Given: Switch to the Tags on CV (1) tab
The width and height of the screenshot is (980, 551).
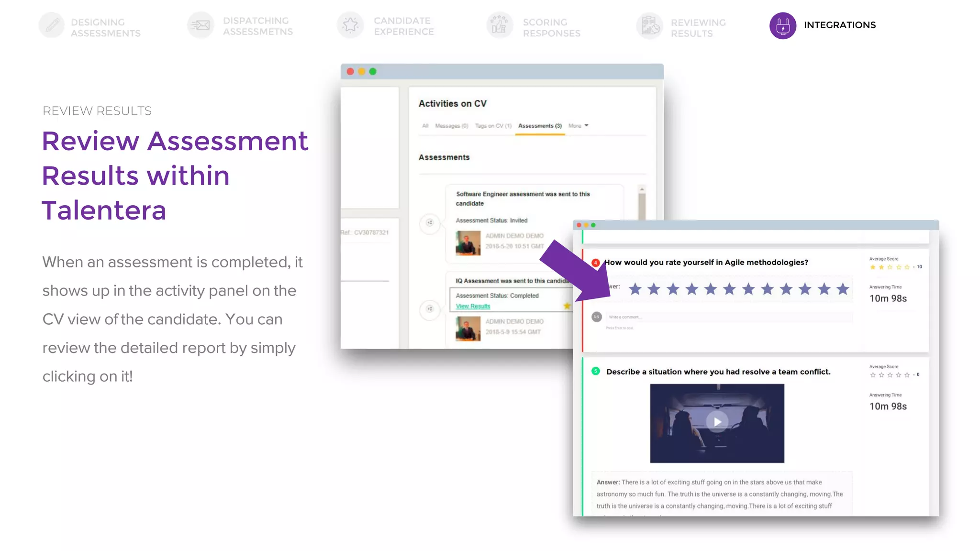Looking at the screenshot, I should [493, 126].
